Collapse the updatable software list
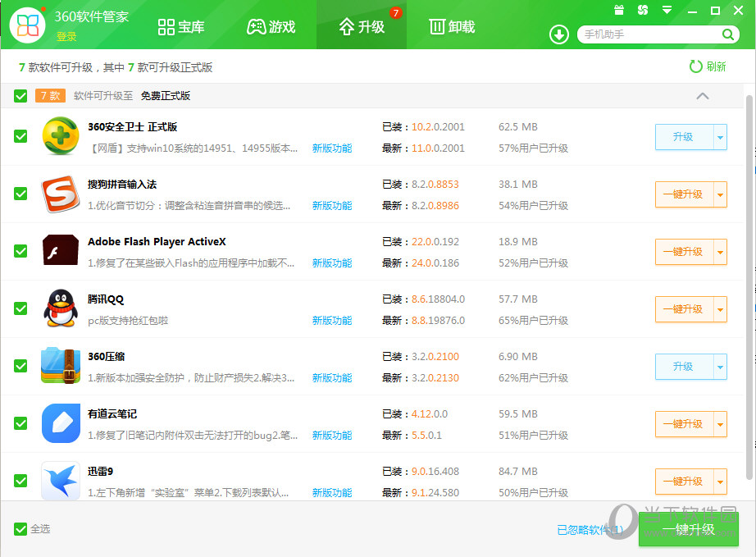This screenshot has width=756, height=557. [703, 96]
